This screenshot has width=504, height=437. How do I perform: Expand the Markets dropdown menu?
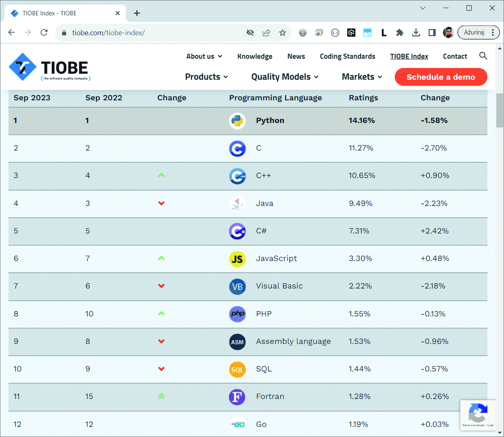pyautogui.click(x=362, y=77)
